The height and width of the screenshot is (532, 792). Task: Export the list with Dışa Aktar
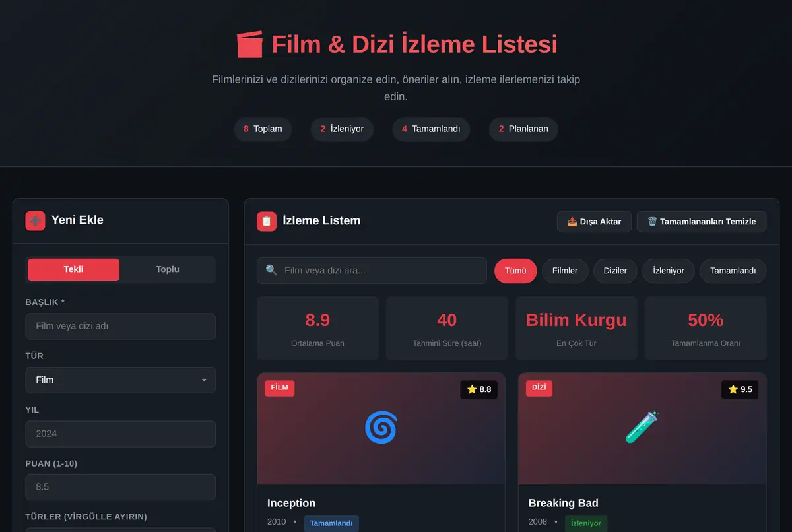pyautogui.click(x=594, y=222)
